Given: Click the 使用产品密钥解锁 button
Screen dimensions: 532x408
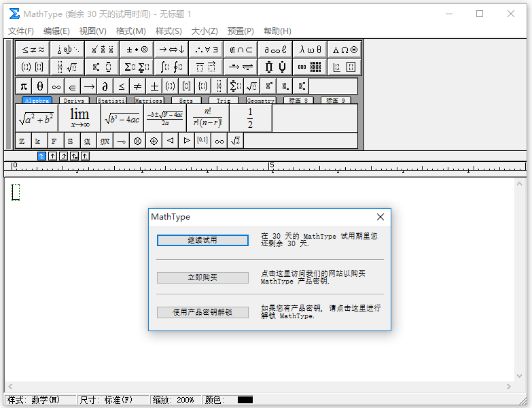Looking at the screenshot, I should click(202, 312).
